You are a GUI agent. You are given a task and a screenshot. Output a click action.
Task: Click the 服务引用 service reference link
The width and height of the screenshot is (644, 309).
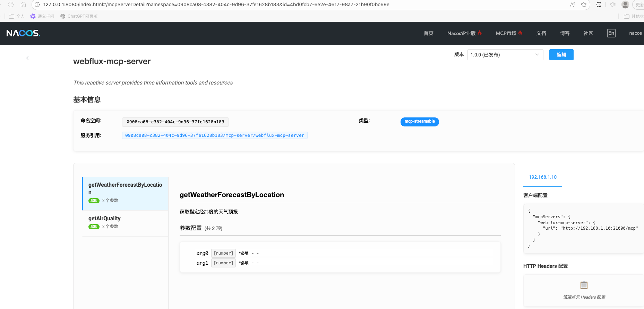point(215,135)
